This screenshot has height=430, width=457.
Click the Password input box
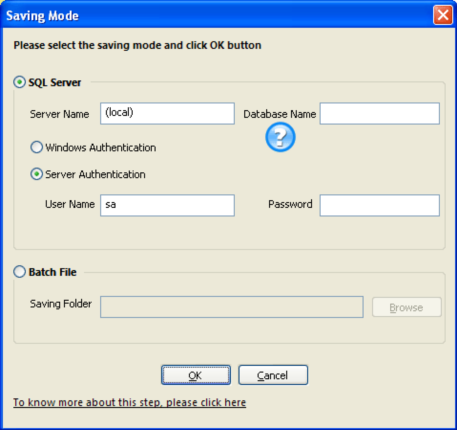click(380, 205)
